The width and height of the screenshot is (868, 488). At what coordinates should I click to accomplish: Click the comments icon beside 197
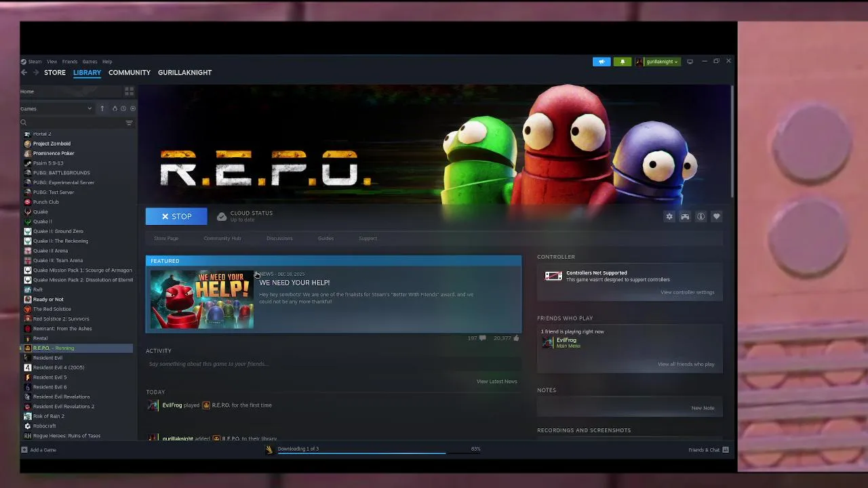click(482, 338)
